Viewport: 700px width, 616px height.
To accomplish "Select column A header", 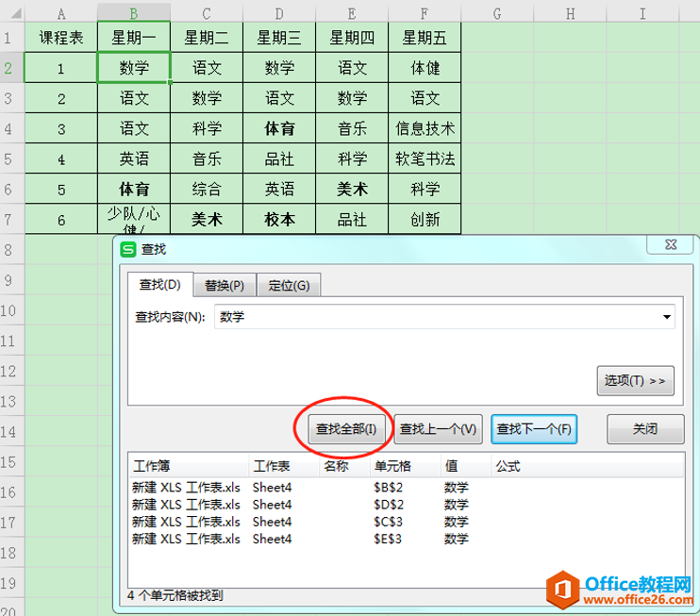I will [61, 13].
